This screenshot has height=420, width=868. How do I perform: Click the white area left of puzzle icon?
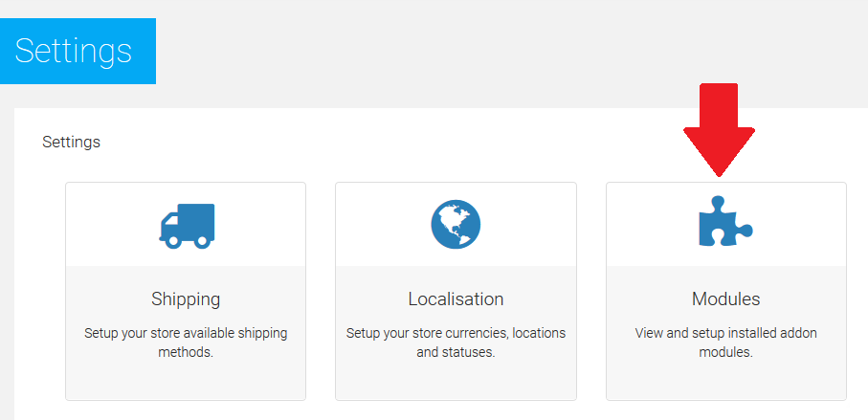click(651, 226)
